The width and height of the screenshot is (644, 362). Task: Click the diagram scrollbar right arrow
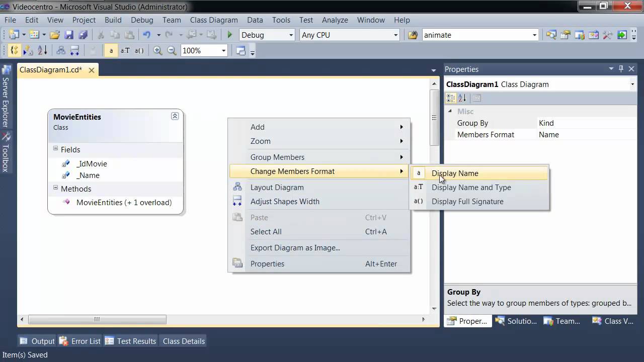click(x=423, y=319)
